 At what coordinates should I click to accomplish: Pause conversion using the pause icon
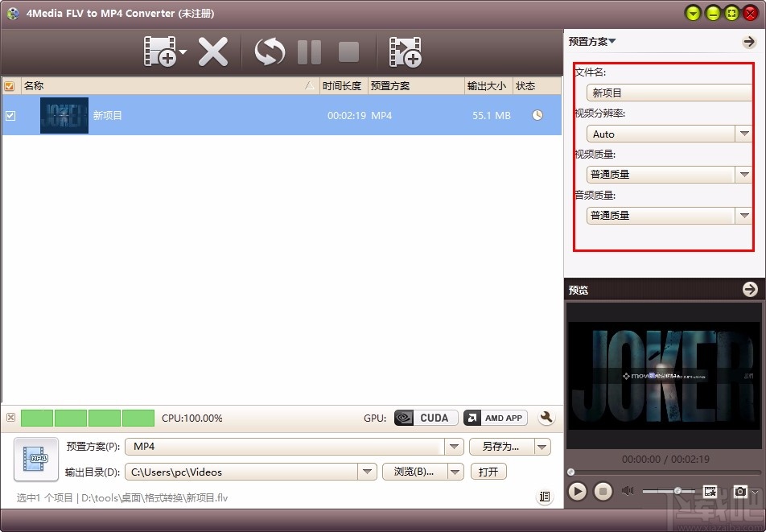pyautogui.click(x=309, y=50)
